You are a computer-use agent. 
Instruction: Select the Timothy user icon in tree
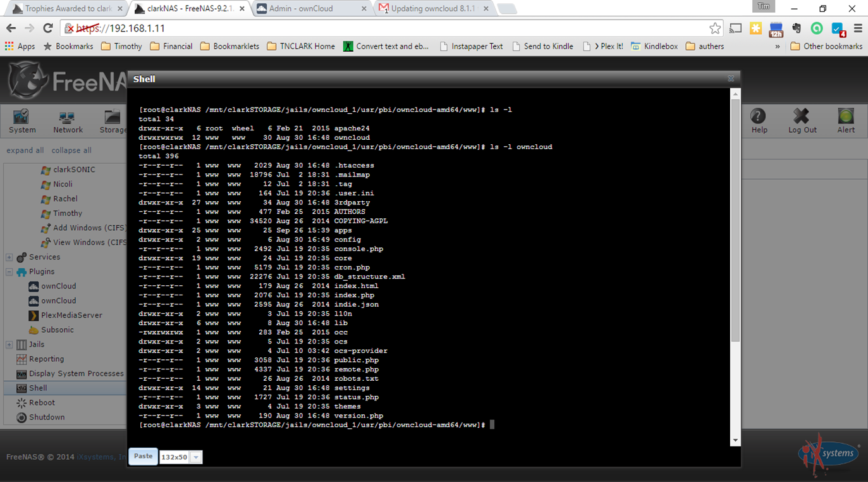click(x=46, y=214)
